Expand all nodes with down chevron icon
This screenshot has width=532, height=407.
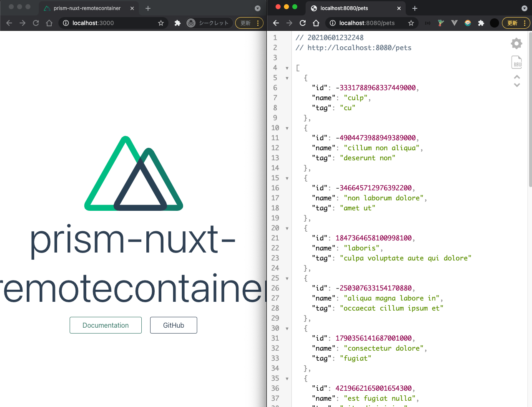(517, 85)
